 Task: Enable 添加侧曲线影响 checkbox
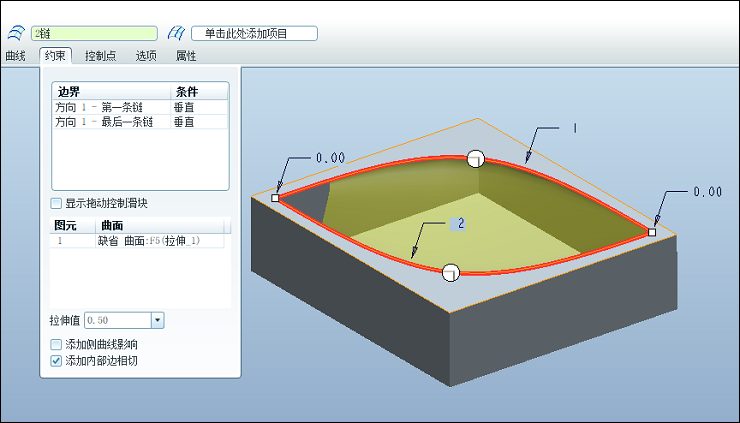(x=56, y=344)
